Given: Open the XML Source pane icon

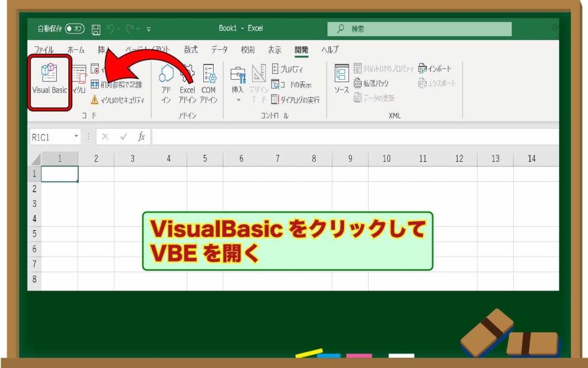Looking at the screenshot, I should click(x=342, y=75).
